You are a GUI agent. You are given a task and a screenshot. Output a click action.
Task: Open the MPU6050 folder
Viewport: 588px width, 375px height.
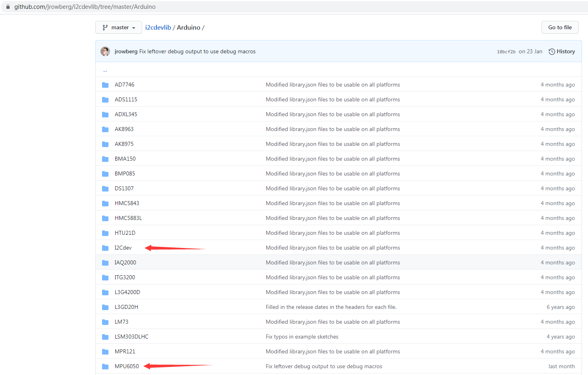click(127, 366)
